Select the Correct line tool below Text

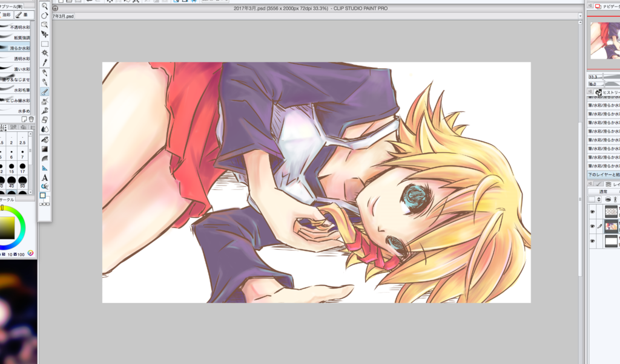click(x=45, y=186)
